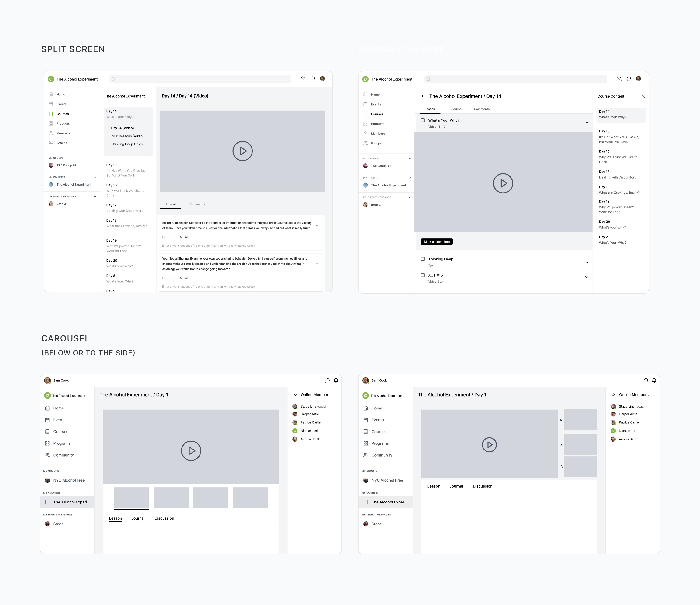Select side carousel thumbnail numbered 3

[x=580, y=467]
